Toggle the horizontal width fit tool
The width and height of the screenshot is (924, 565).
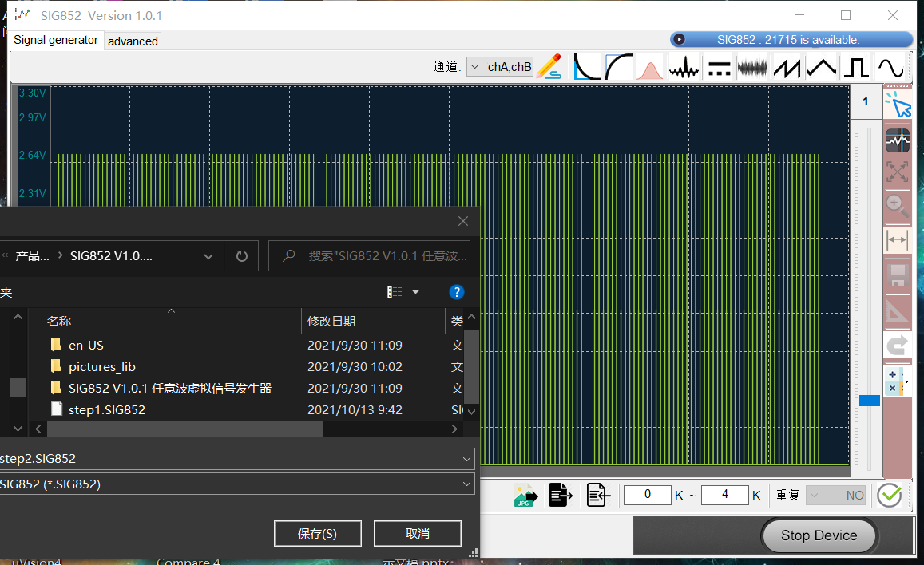[898, 239]
